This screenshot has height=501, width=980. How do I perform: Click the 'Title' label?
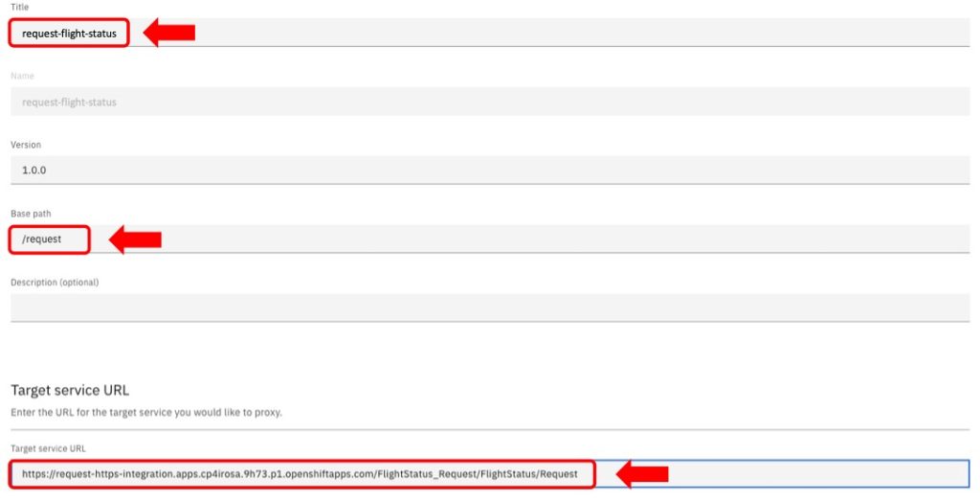(19, 7)
